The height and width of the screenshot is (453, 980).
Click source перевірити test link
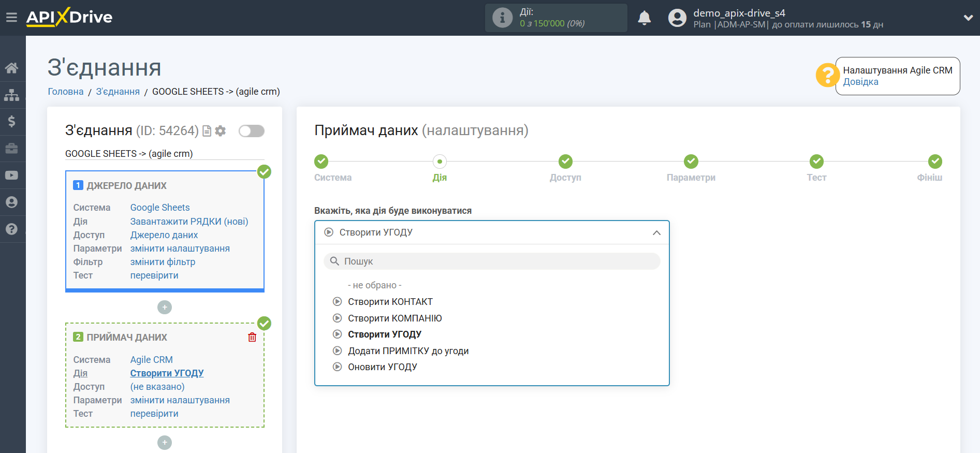[x=154, y=275]
